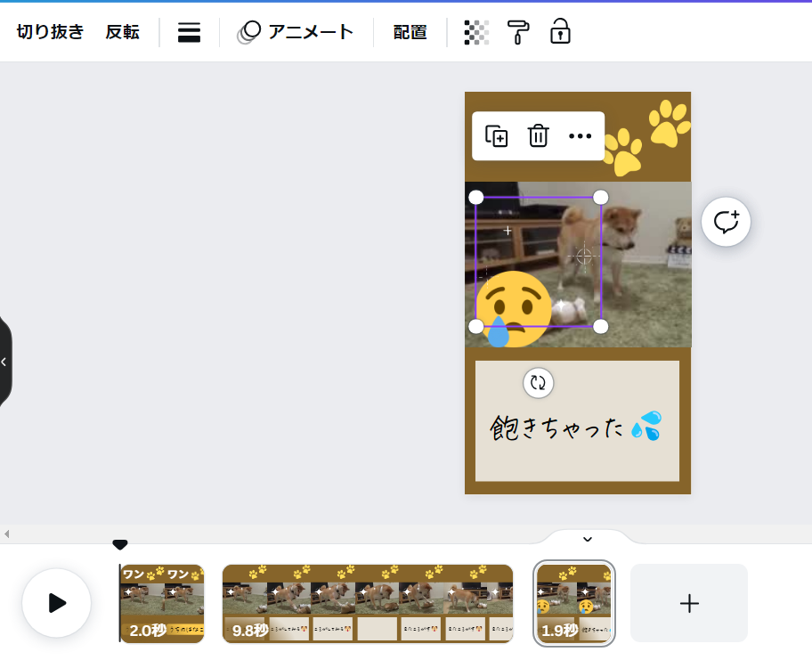Open the アニメート animation panel

[x=296, y=33]
